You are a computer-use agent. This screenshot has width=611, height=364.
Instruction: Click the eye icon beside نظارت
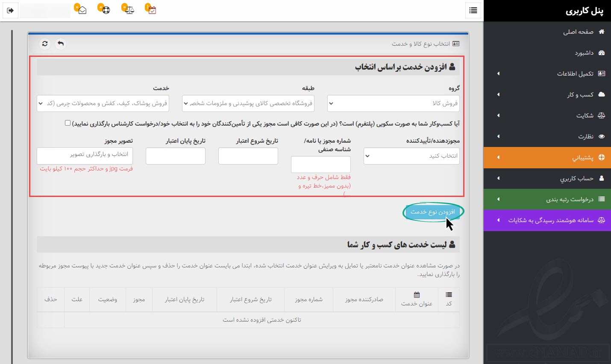(602, 136)
